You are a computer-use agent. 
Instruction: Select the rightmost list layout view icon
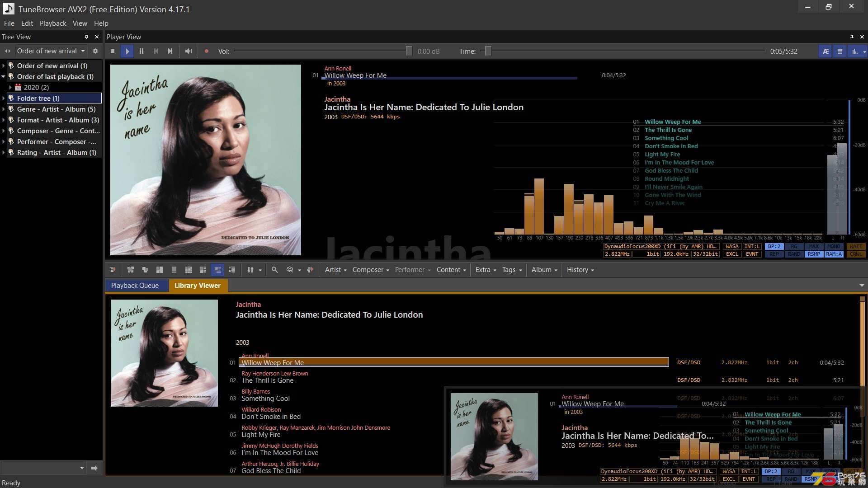232,270
